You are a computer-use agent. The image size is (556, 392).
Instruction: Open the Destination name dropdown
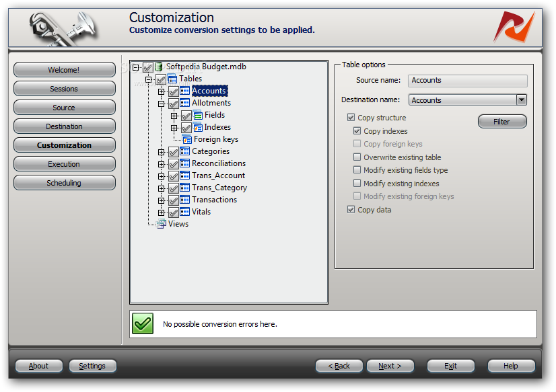[x=521, y=100]
